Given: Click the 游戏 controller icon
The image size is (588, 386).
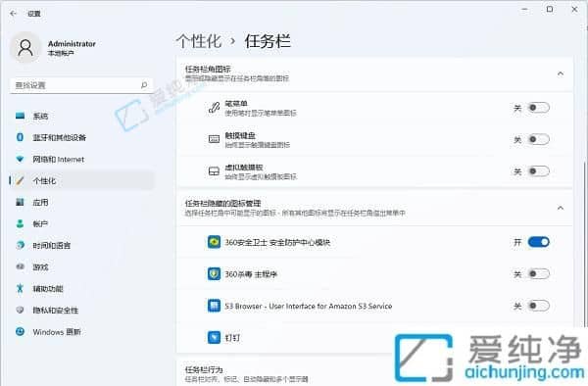Looking at the screenshot, I should (20, 266).
